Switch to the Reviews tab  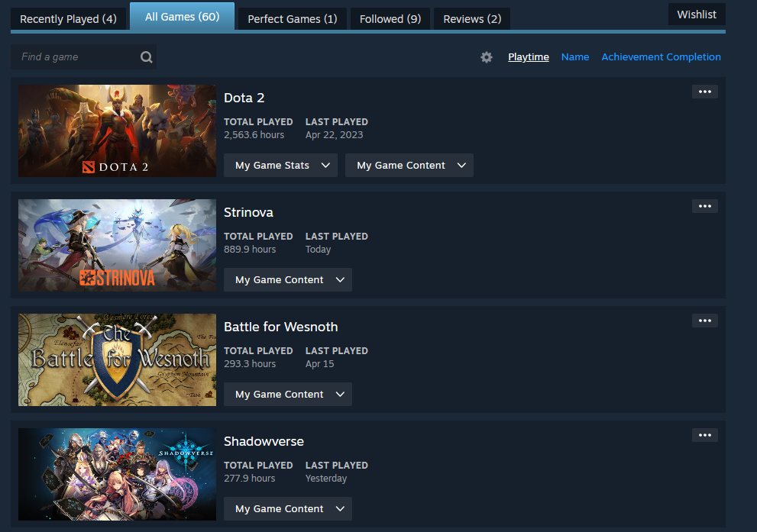[x=471, y=19]
